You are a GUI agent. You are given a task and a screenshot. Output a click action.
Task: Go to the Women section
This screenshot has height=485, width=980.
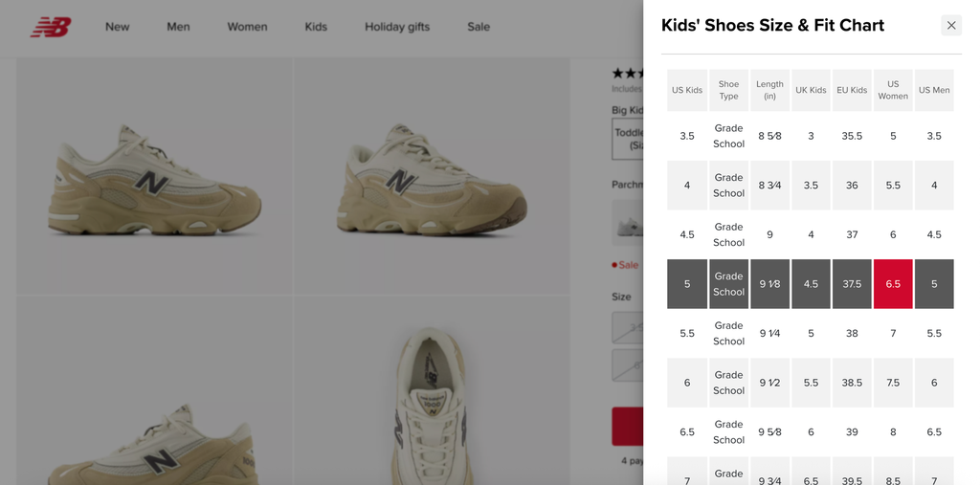coord(247,27)
